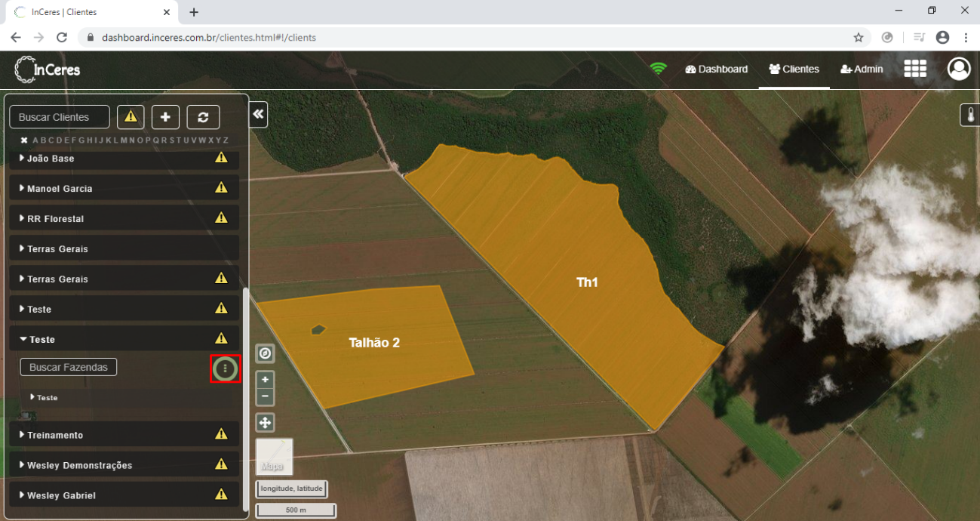
Task: Bookmark this page with the star icon
Action: click(858, 37)
